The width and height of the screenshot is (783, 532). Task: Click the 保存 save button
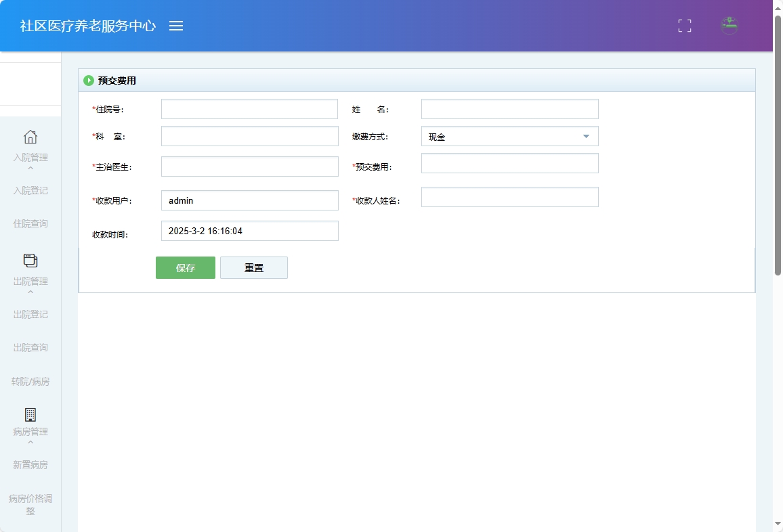[x=185, y=267]
